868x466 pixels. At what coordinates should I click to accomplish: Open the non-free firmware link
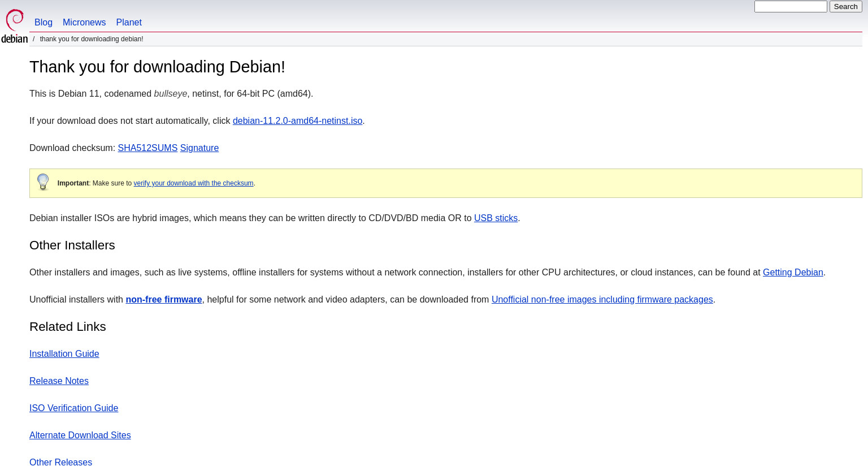164,299
